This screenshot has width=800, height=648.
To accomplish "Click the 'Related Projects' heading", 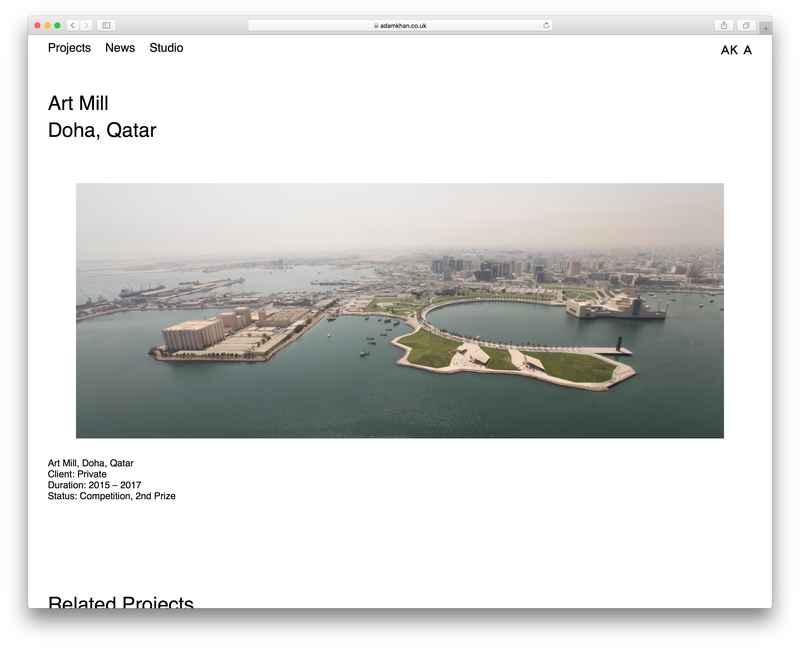I will [x=120, y=601].
